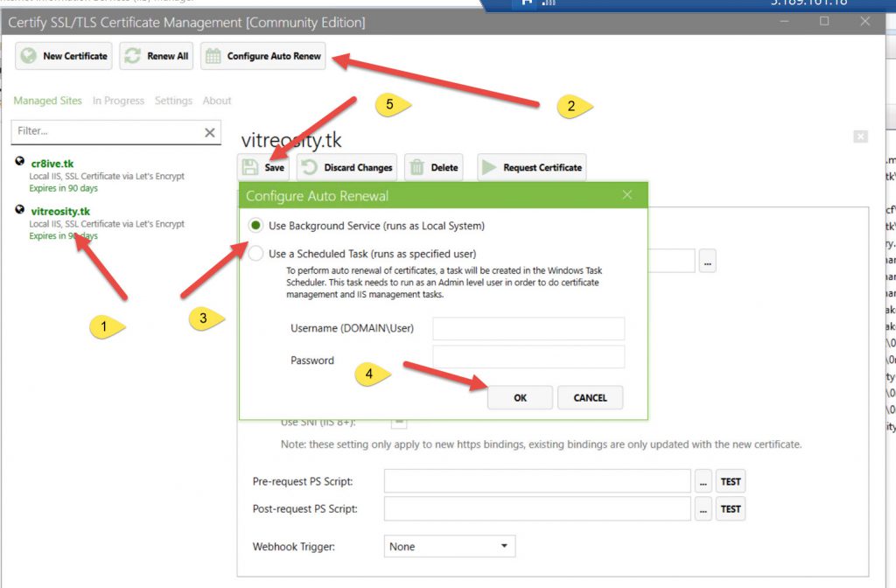Clear the filter with the X icon
This screenshot has width=896, height=588.
(x=210, y=132)
